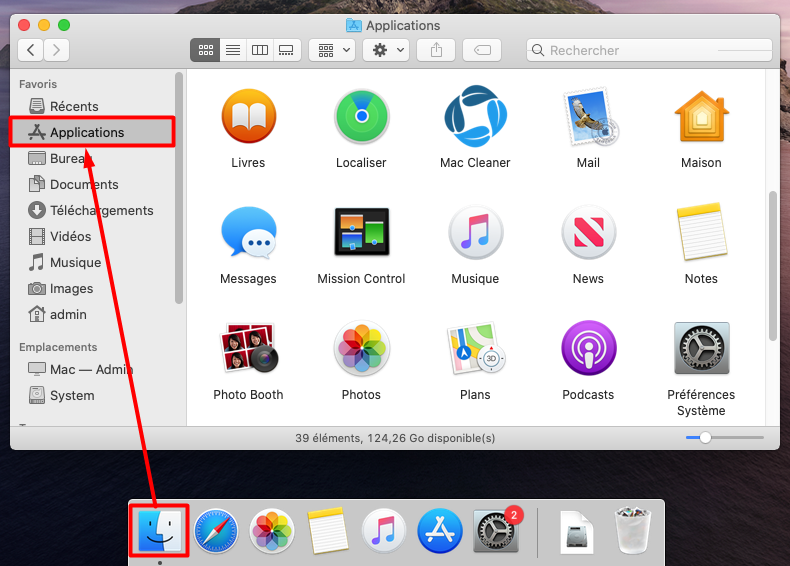Open the Mission Control app icon
The height and width of the screenshot is (566, 790).
361,232
